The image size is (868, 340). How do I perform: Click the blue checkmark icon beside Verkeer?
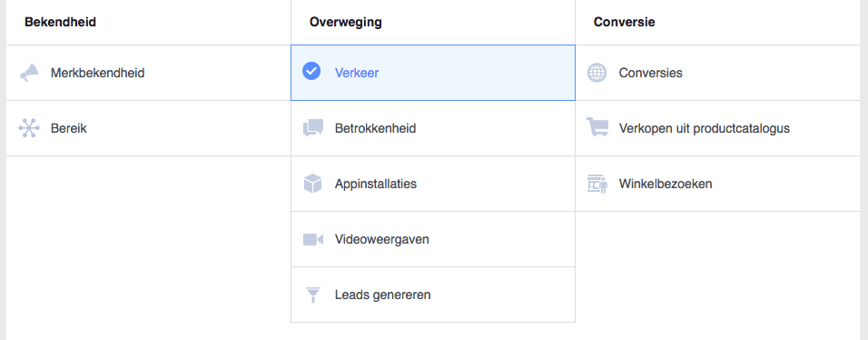(311, 71)
